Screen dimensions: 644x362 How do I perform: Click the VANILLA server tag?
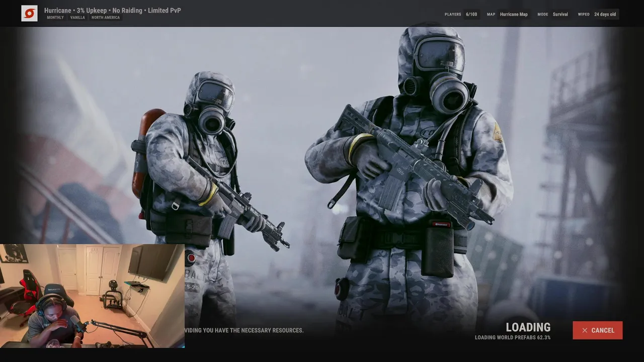click(x=77, y=18)
